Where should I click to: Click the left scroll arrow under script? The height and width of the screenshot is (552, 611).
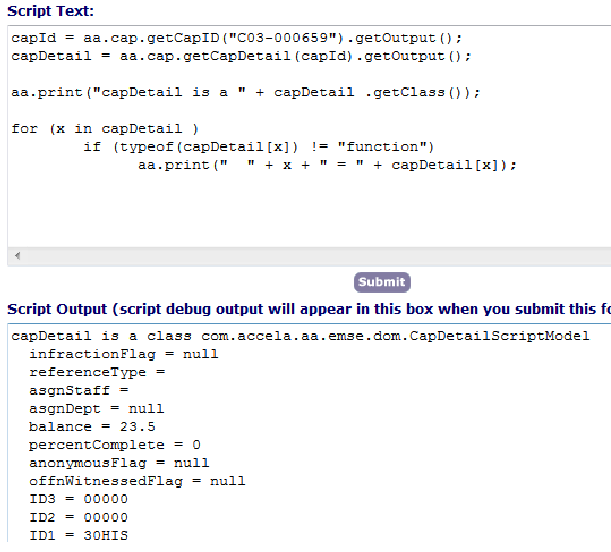point(16,257)
